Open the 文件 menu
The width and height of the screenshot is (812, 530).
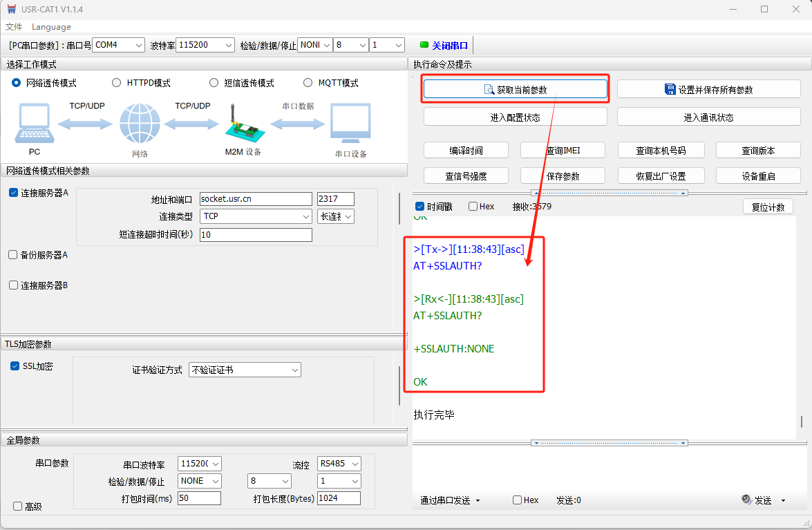(x=14, y=27)
